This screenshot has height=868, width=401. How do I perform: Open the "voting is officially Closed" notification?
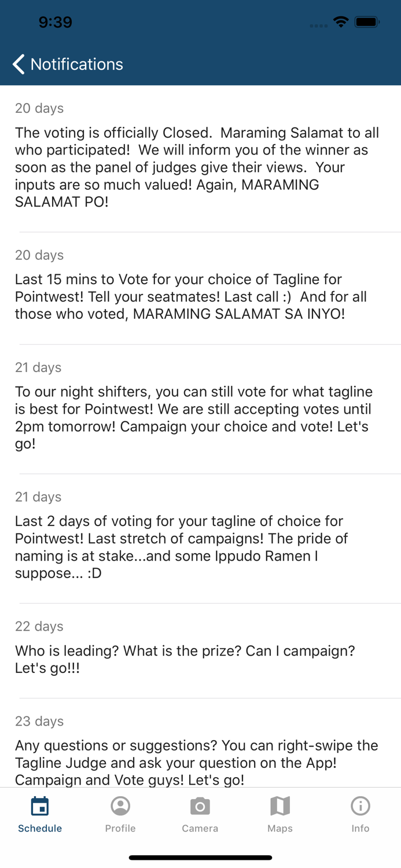(x=197, y=167)
